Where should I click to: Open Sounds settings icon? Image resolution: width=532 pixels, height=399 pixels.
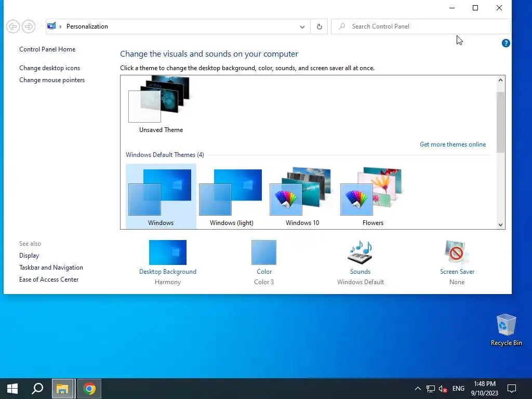(x=361, y=252)
